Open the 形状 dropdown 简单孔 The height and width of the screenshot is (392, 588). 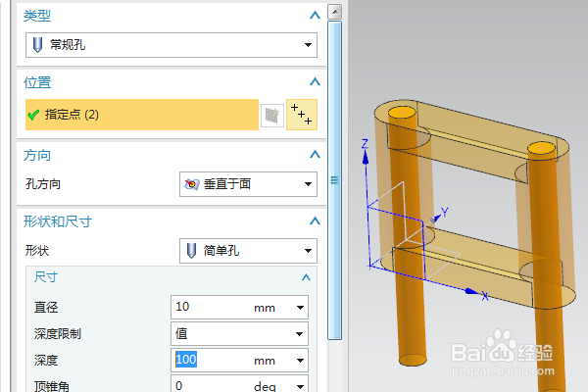click(248, 251)
